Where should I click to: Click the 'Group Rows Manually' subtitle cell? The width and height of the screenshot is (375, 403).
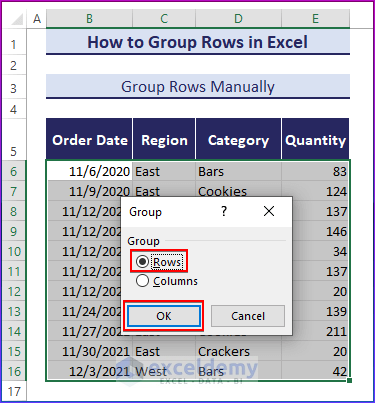click(198, 87)
